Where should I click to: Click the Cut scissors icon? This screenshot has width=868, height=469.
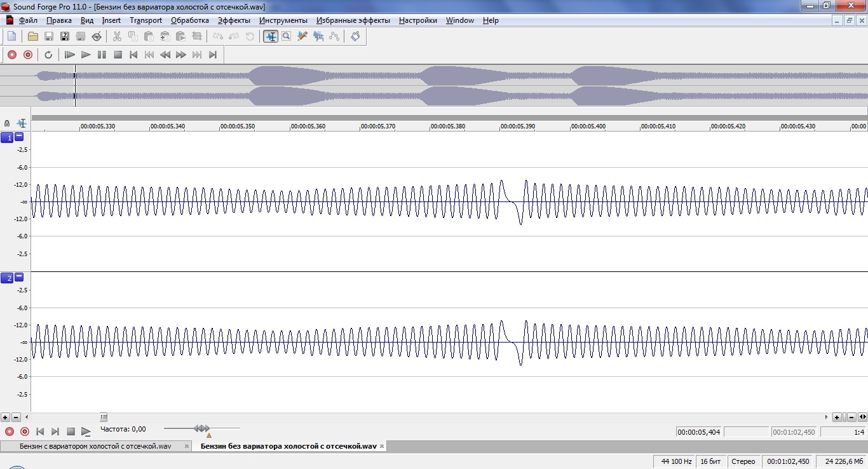coord(117,36)
